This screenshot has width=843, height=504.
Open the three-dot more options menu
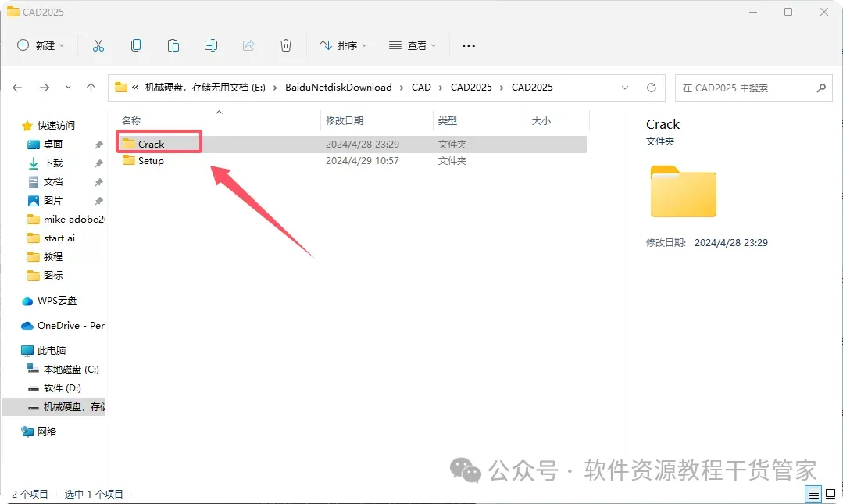[468, 46]
